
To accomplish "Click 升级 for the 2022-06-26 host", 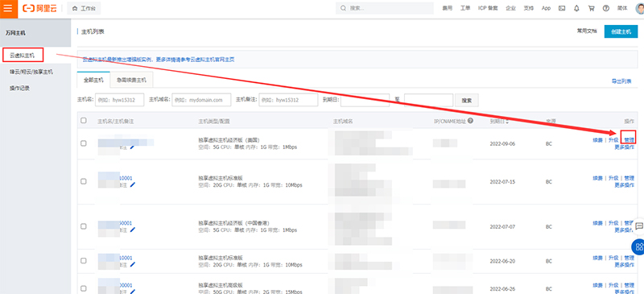I will (613, 285).
